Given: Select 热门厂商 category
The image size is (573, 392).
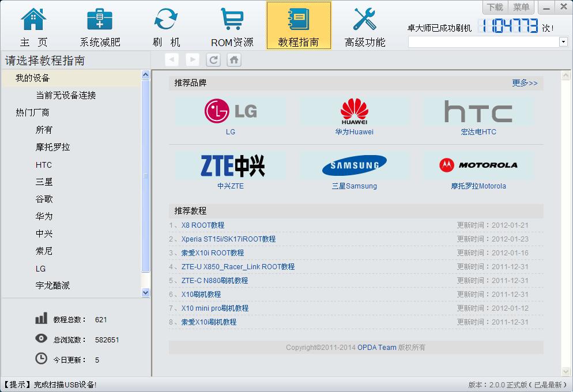Looking at the screenshot, I should (32, 112).
